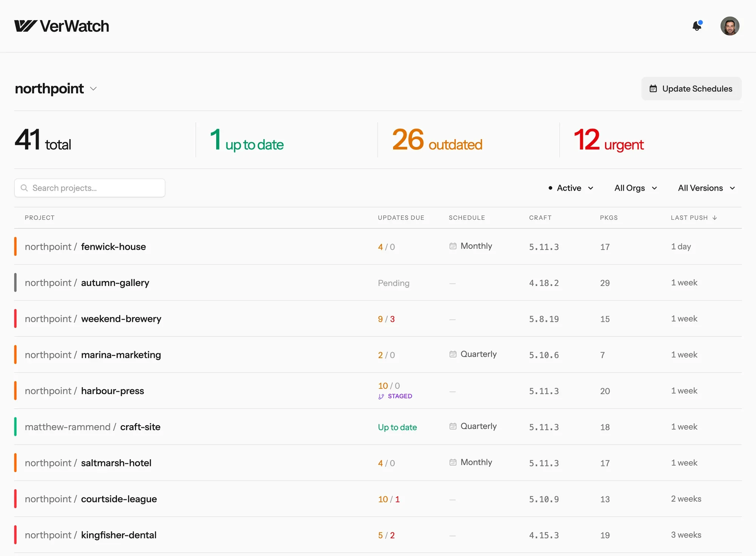The image size is (756, 556).
Task: Click the Schedule column header
Action: [x=467, y=217]
